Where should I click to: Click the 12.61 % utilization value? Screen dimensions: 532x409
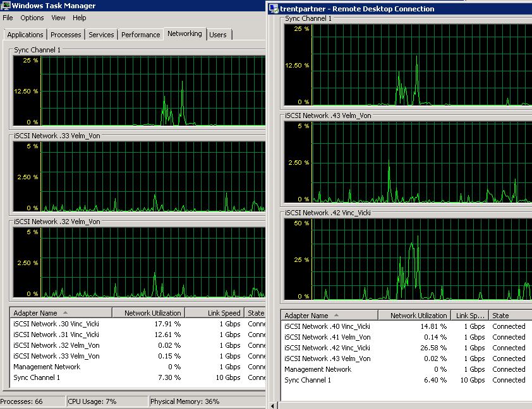click(x=167, y=335)
